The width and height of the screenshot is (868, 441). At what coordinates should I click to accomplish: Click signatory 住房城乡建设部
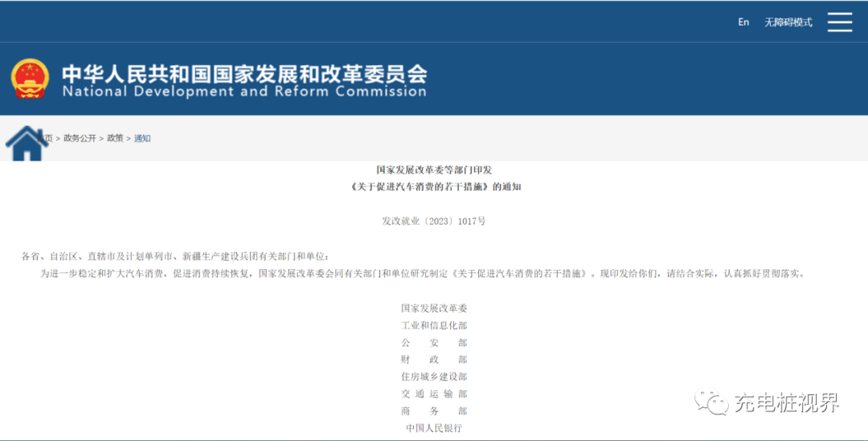[x=434, y=377]
